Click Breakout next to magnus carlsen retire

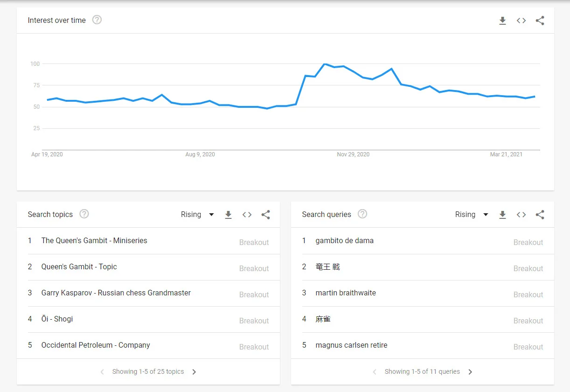pyautogui.click(x=528, y=347)
